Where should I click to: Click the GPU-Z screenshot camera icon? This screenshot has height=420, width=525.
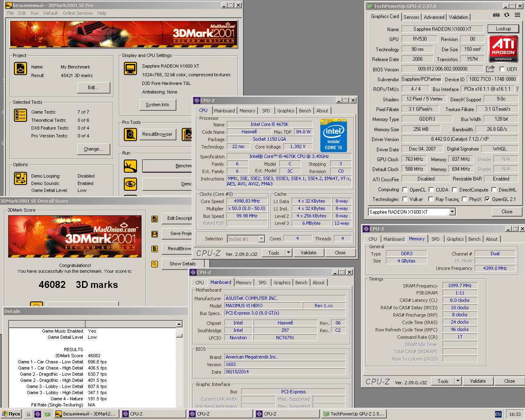tap(496, 15)
